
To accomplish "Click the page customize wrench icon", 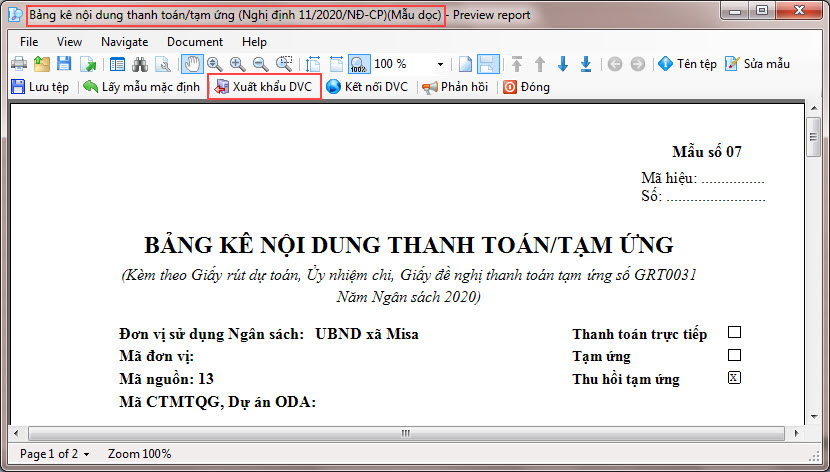I will pos(163,64).
